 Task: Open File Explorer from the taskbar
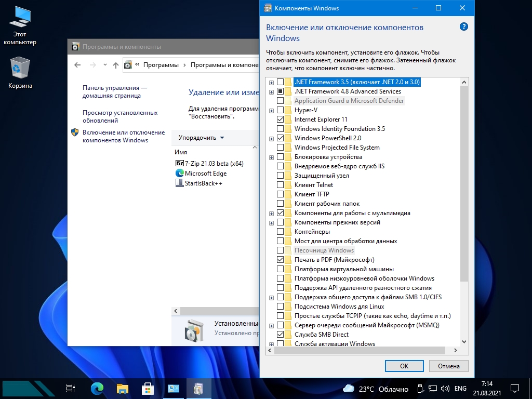(122, 388)
